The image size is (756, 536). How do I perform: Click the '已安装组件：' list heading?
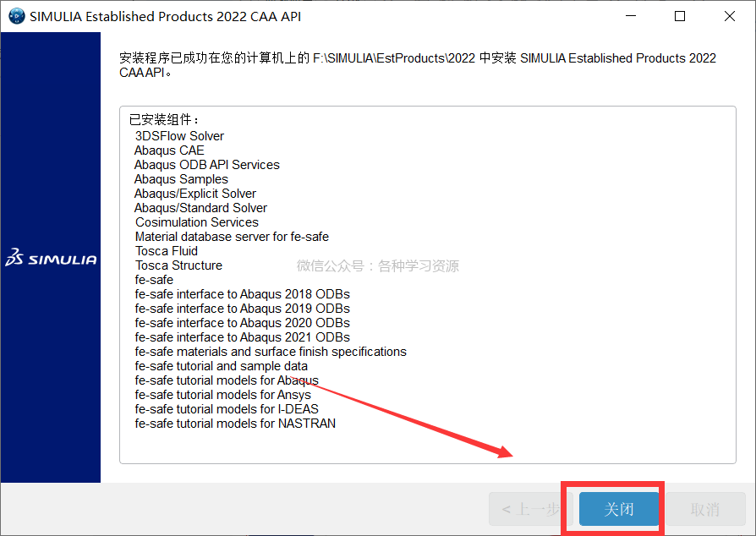[x=164, y=120]
